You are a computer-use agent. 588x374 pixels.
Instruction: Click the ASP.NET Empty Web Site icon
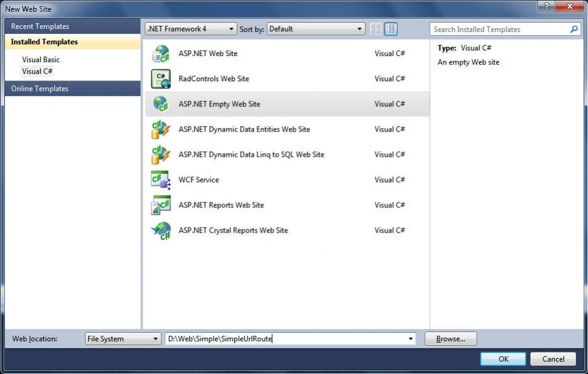(x=161, y=104)
